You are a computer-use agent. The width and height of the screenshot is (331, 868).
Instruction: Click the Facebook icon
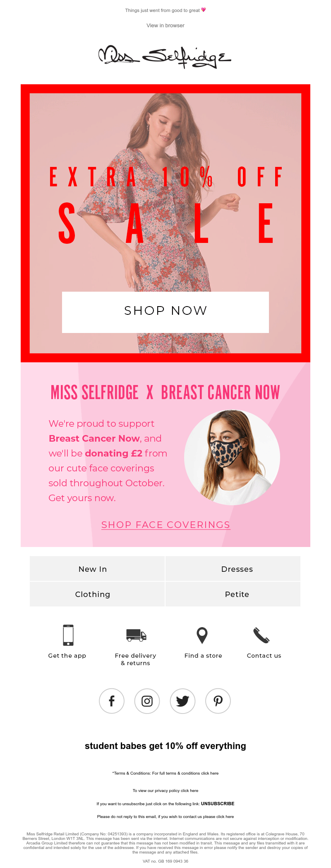pos(112,701)
